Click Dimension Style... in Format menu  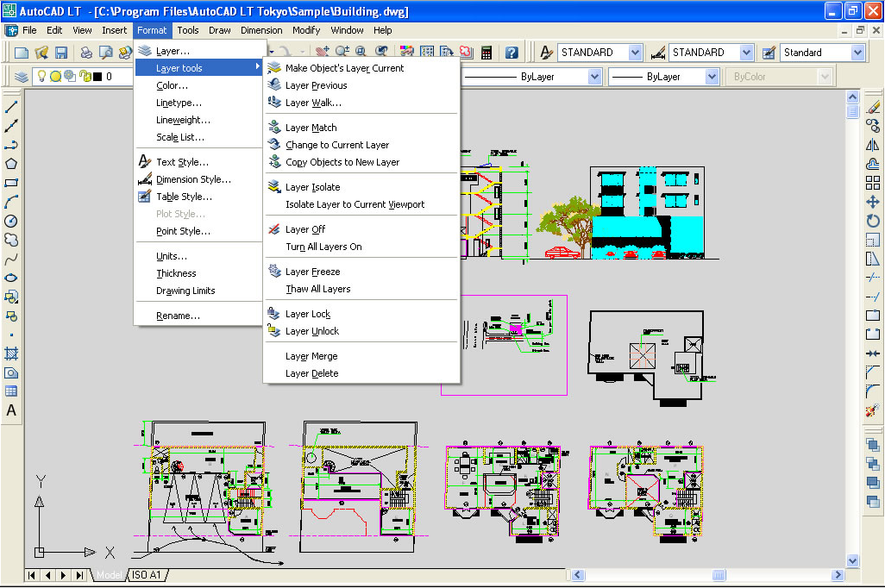200,179
